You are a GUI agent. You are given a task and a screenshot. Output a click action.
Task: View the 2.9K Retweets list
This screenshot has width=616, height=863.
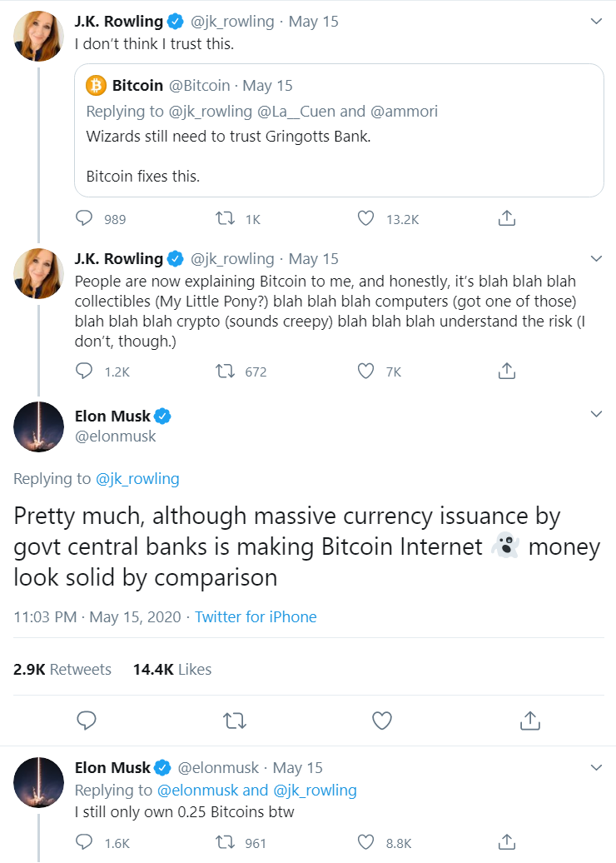click(x=62, y=669)
